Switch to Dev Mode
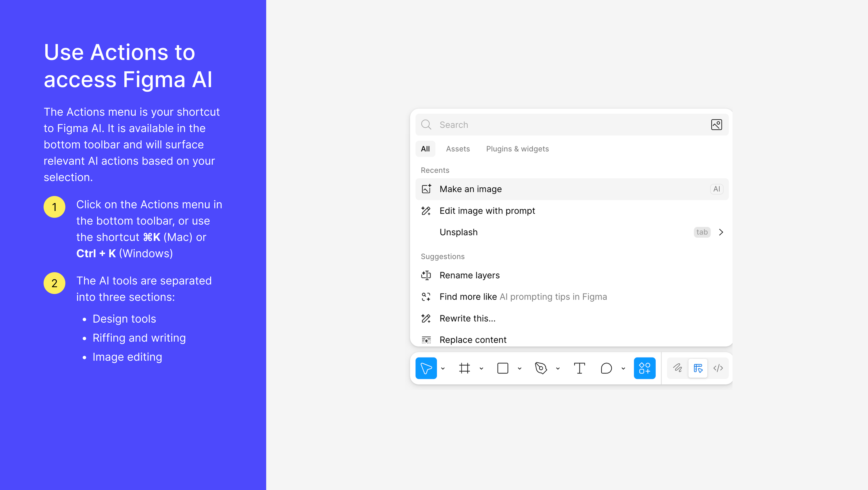The height and width of the screenshot is (490, 868). tap(718, 368)
